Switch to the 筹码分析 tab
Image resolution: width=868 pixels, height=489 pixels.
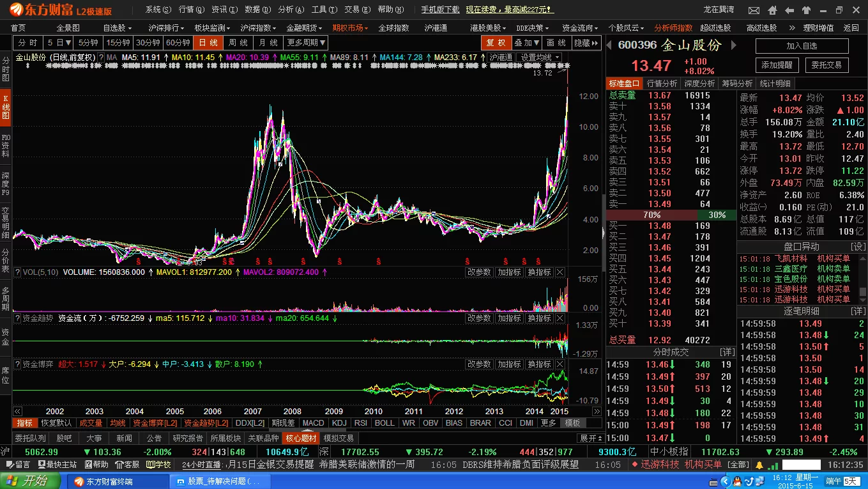click(737, 84)
